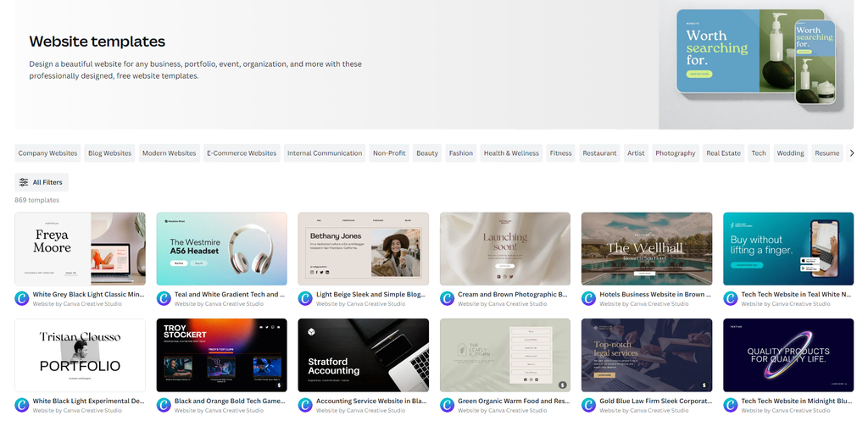Click the paid dollar badge on legal services template

click(704, 385)
